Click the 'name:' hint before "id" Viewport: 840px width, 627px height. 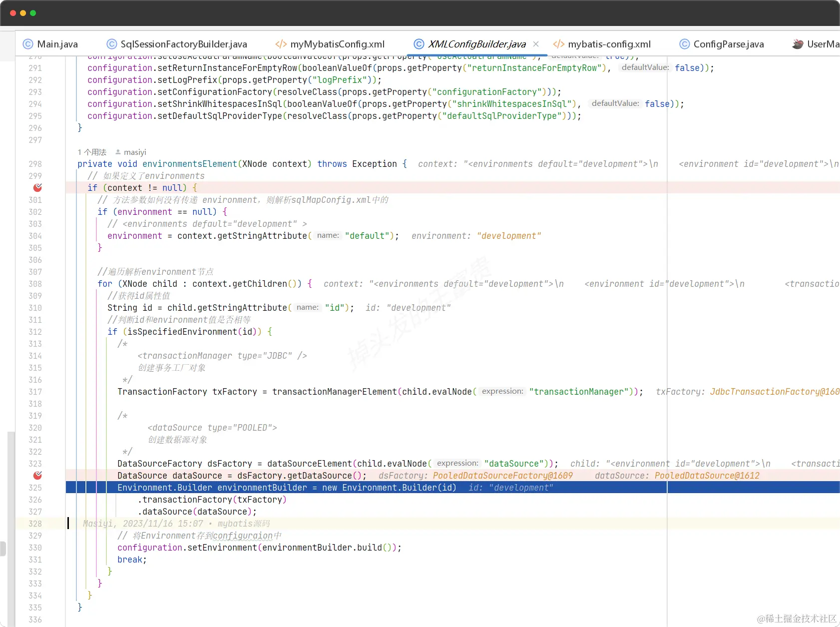click(x=308, y=307)
